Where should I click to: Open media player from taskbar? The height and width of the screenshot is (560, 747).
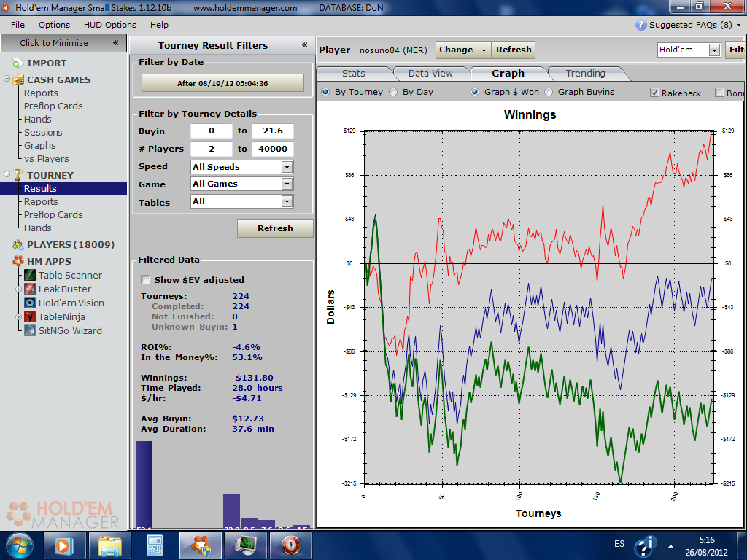click(x=64, y=545)
